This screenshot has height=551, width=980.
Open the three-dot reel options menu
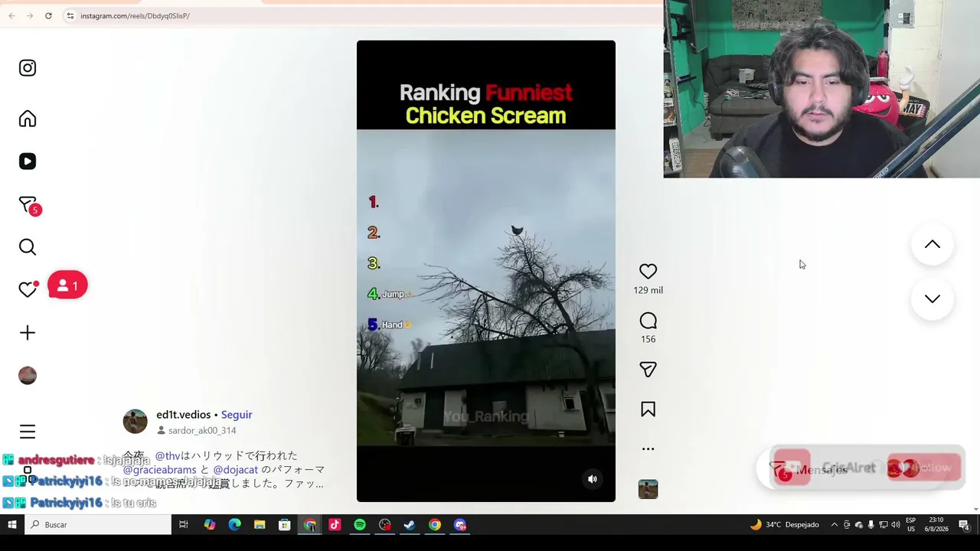pos(648,449)
